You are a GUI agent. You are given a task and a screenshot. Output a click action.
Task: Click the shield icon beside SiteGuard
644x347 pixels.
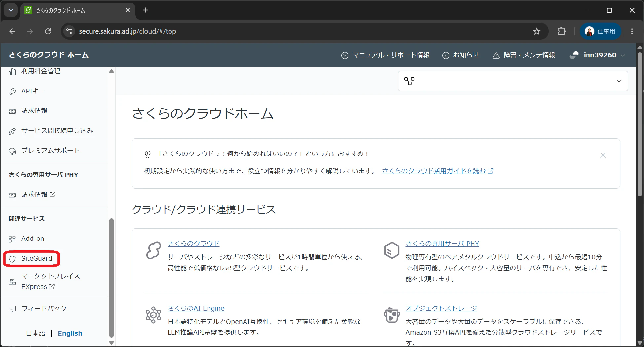[12, 259]
